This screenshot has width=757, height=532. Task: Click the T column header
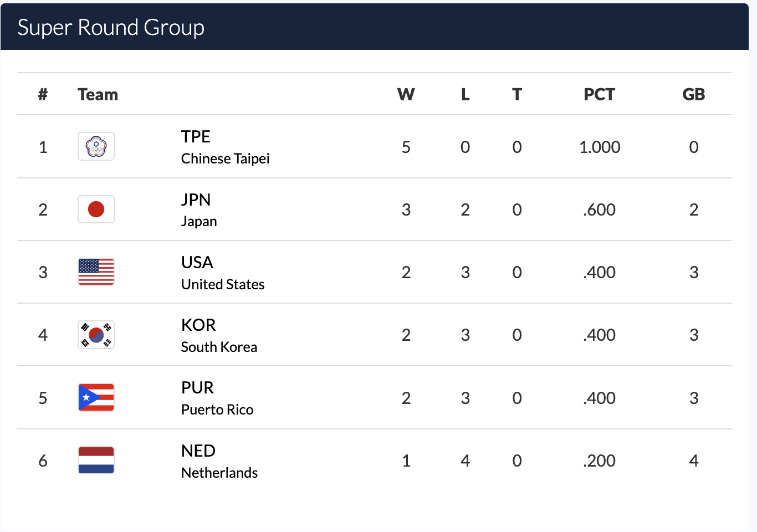516,94
